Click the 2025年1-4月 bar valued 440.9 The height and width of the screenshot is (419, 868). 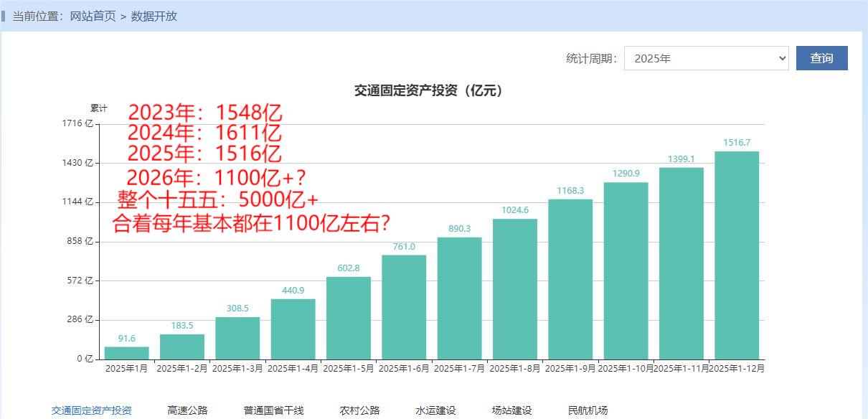pyautogui.click(x=293, y=329)
